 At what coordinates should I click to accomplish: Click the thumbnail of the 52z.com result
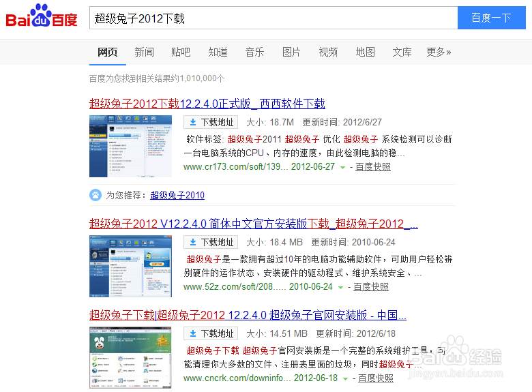pos(131,266)
